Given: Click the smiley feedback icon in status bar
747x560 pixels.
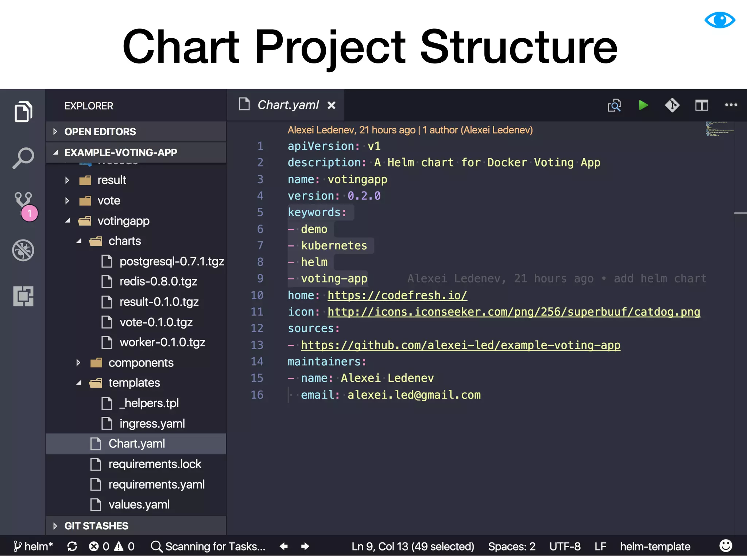Looking at the screenshot, I should [x=725, y=546].
